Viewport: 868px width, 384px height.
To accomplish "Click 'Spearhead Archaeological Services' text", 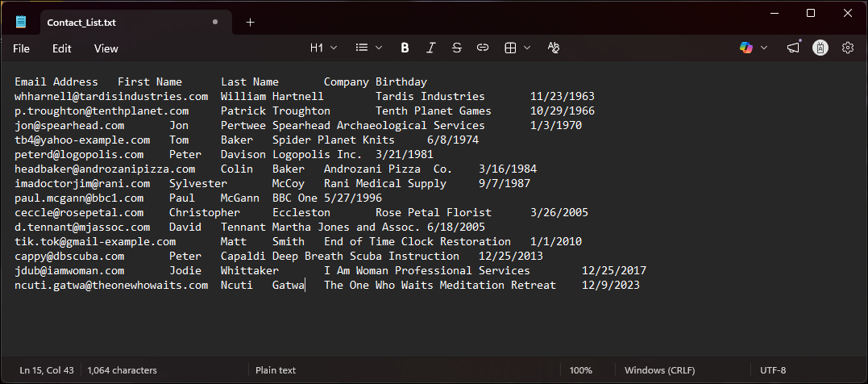I will point(379,125).
